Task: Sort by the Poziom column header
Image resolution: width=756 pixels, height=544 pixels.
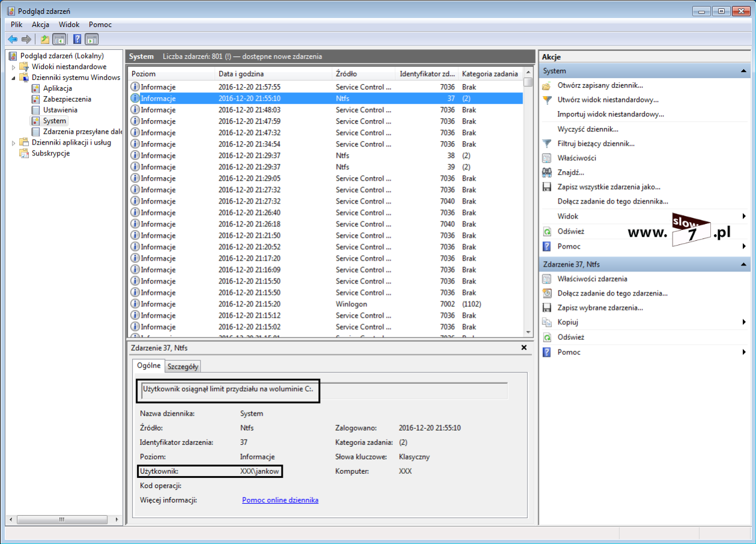Action: [x=171, y=74]
